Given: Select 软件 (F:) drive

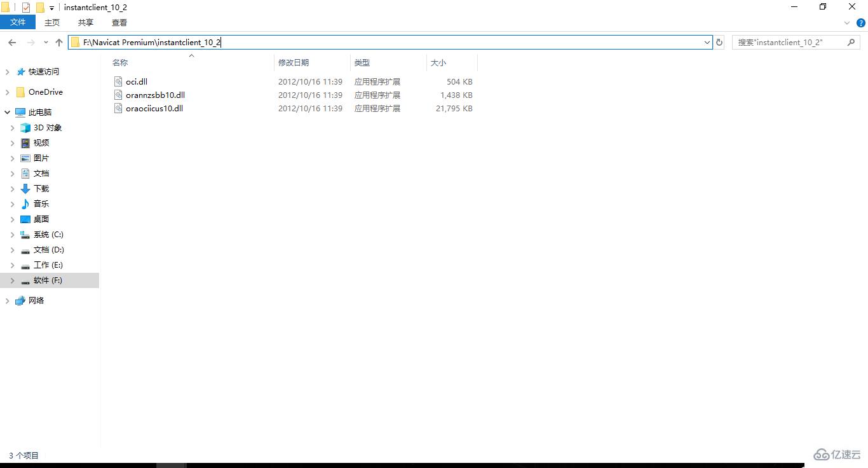Looking at the screenshot, I should [48, 280].
